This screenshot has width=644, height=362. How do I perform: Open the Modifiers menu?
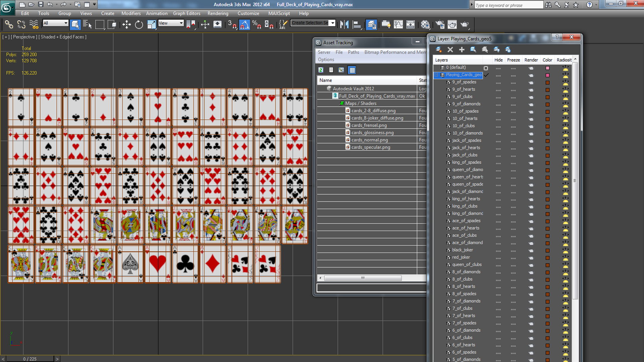coord(131,13)
